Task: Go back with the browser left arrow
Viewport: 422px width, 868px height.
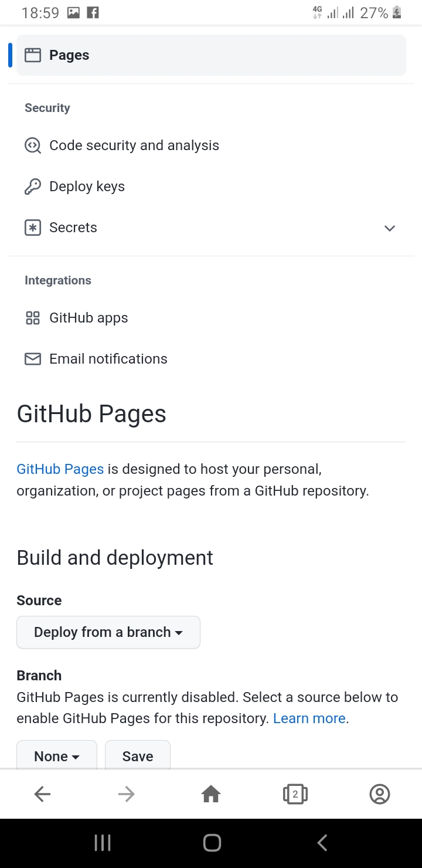Action: point(42,794)
